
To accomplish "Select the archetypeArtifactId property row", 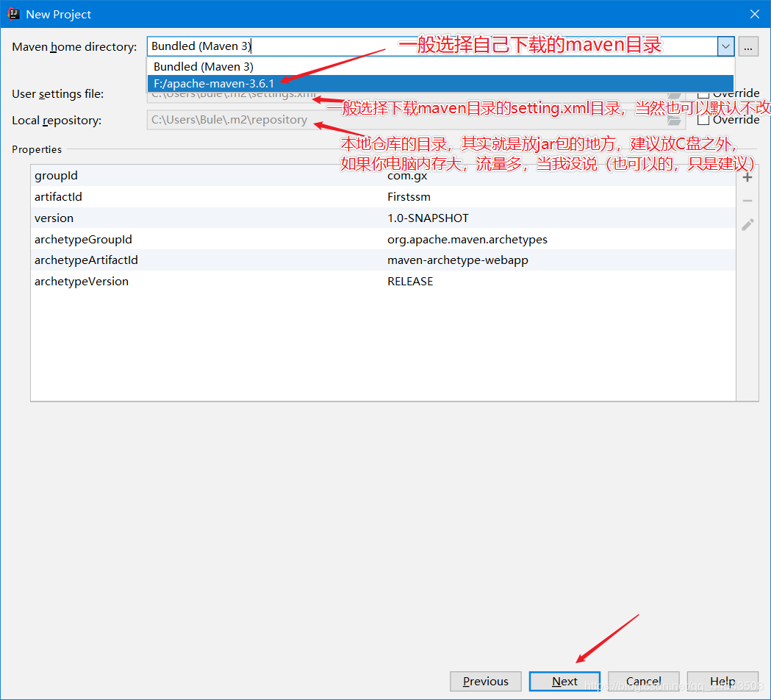I will pyautogui.click(x=383, y=260).
